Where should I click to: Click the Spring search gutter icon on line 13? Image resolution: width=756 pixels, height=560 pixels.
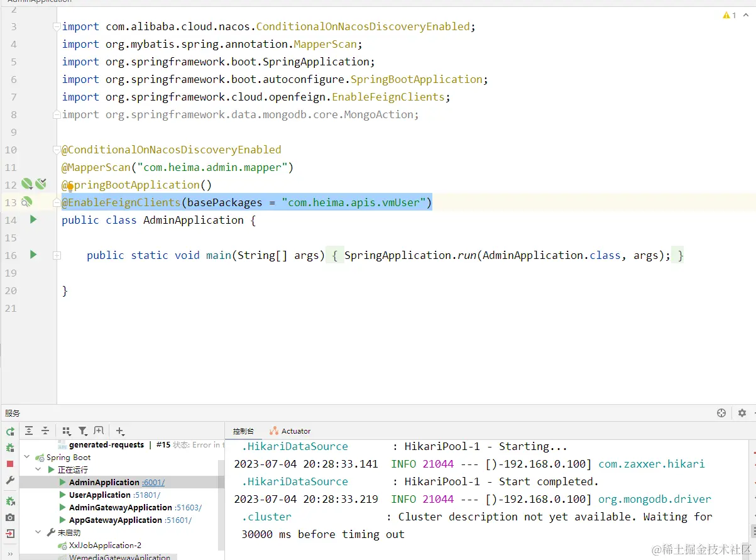click(26, 202)
